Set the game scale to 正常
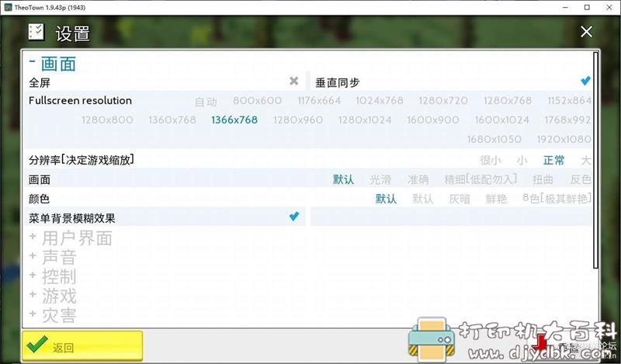 click(x=553, y=160)
